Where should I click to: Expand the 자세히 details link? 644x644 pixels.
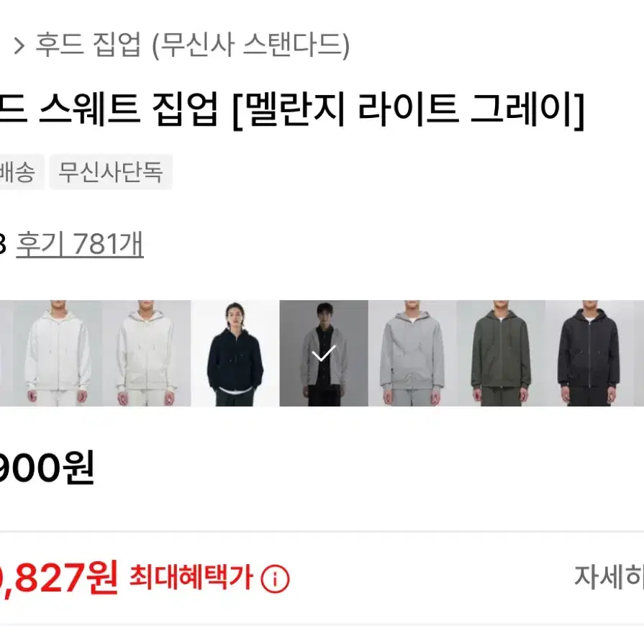point(609,576)
